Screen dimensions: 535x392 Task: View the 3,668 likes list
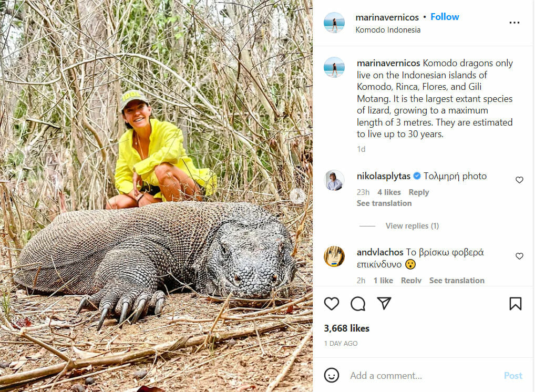pyautogui.click(x=346, y=328)
